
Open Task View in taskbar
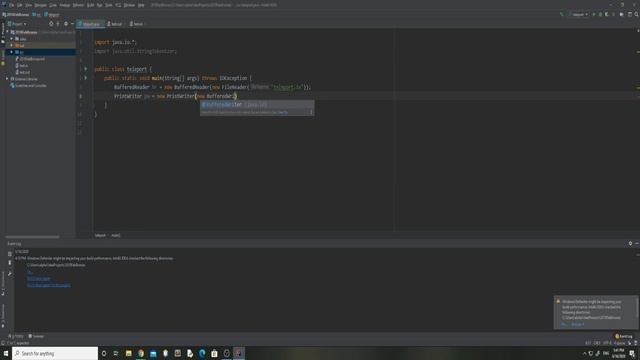coord(116,353)
